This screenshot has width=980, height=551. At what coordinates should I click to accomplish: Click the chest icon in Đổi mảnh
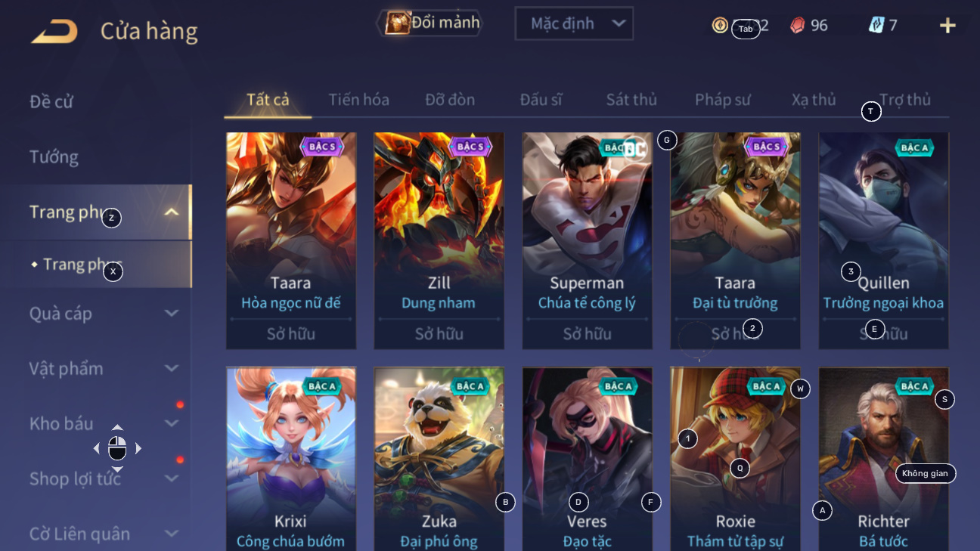pos(397,23)
